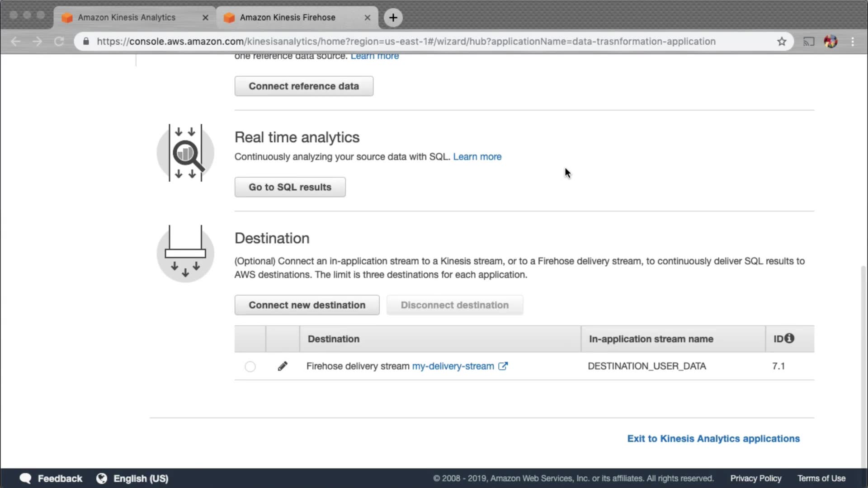Select the my-delivery-stream destination radio button
The height and width of the screenshot is (488, 868).
(250, 366)
